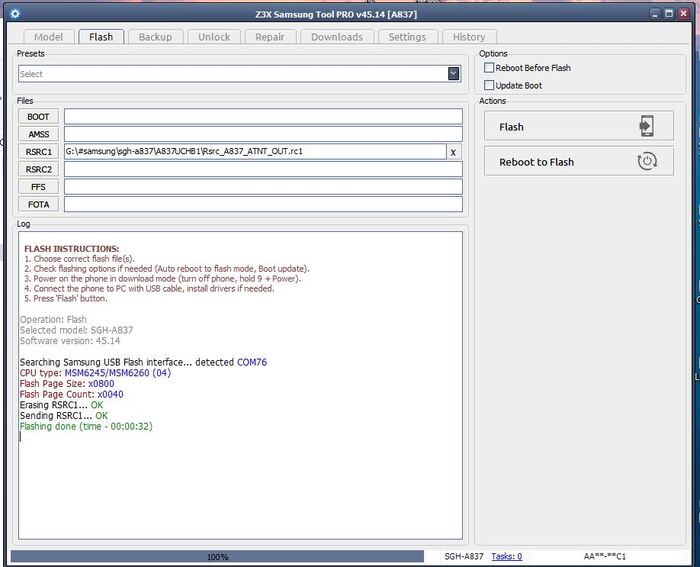Image resolution: width=700 pixels, height=567 pixels.
Task: Choose a file with the FFS button
Action: click(x=38, y=187)
